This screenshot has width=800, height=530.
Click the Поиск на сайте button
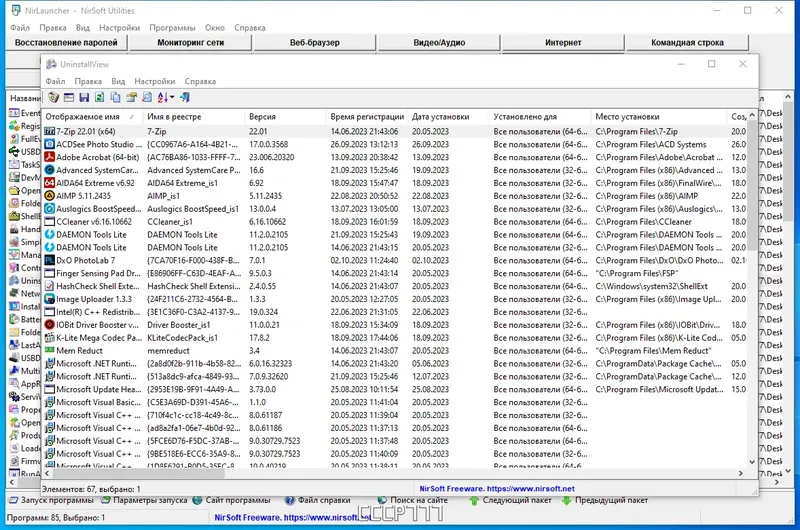[x=413, y=500]
